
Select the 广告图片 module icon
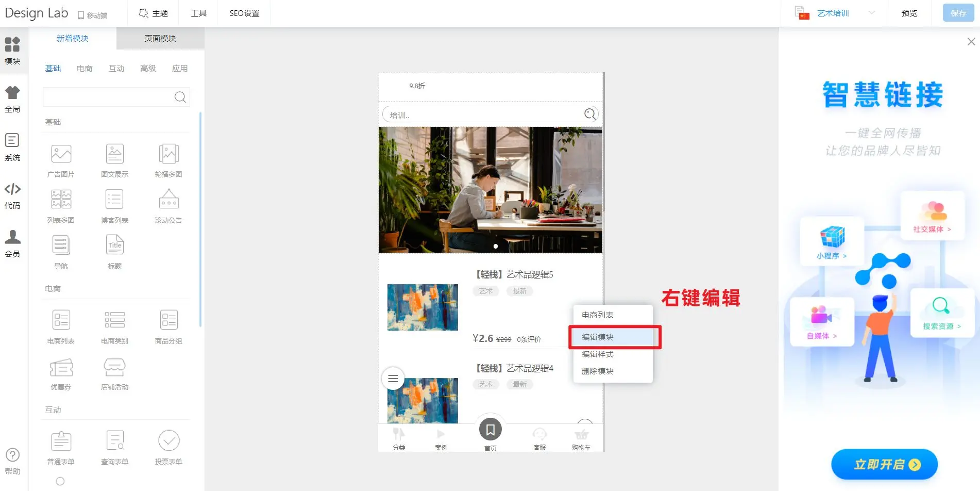[61, 154]
